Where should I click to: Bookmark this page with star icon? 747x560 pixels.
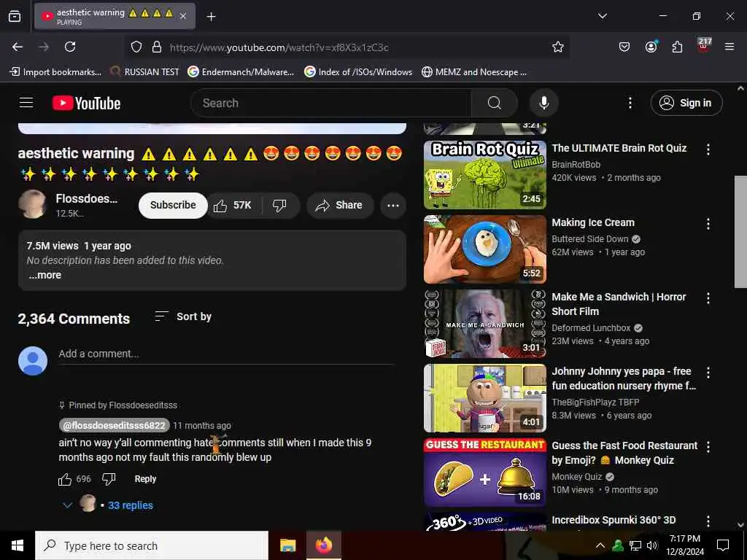point(558,47)
